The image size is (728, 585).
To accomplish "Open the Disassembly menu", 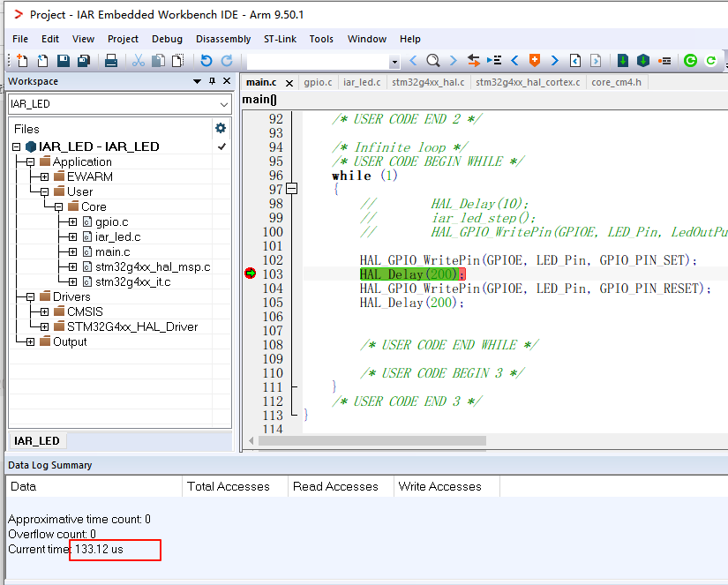I will (223, 39).
